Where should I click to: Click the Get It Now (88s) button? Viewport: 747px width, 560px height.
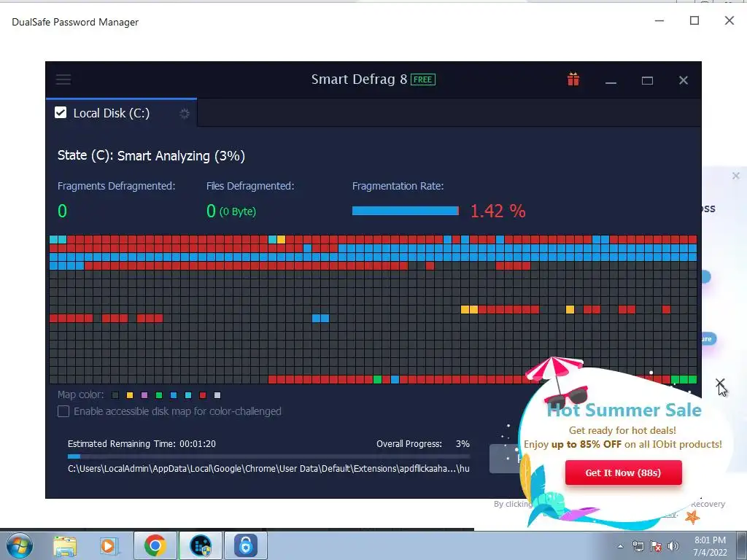point(623,472)
